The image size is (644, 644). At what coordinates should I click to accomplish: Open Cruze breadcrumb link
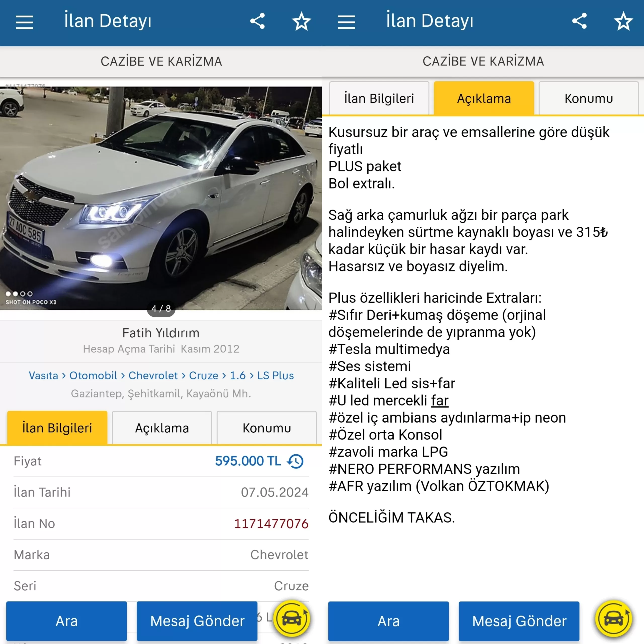(204, 376)
